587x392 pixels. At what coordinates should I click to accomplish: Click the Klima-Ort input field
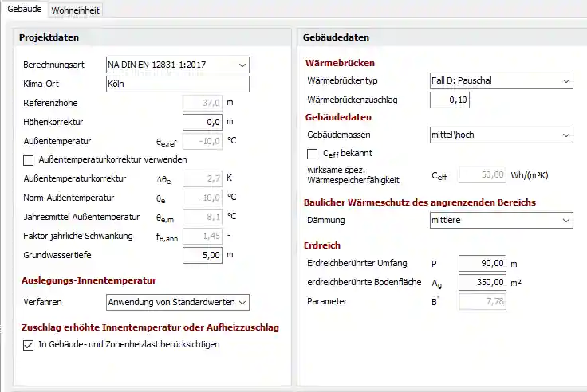[177, 84]
